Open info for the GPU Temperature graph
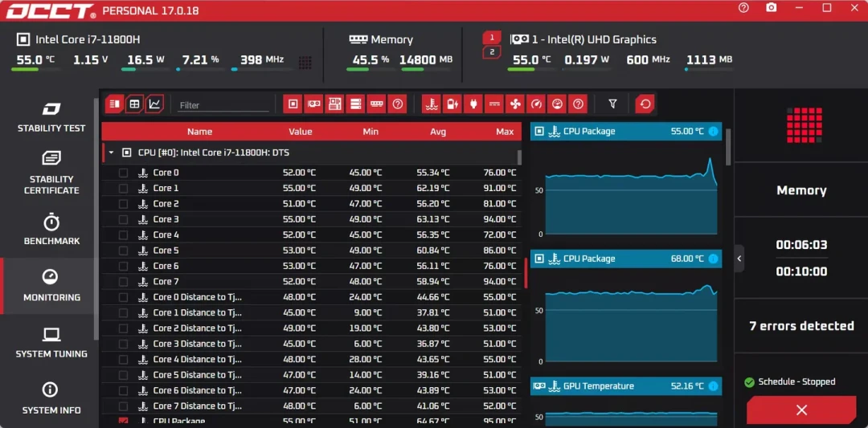Viewport: 868px width, 428px height. [713, 386]
